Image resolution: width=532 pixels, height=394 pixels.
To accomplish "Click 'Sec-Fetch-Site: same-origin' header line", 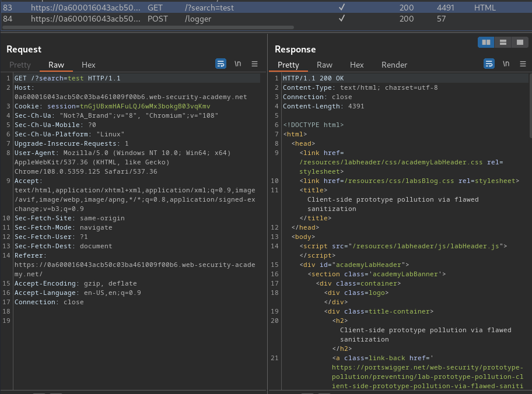I will pyautogui.click(x=69, y=219).
